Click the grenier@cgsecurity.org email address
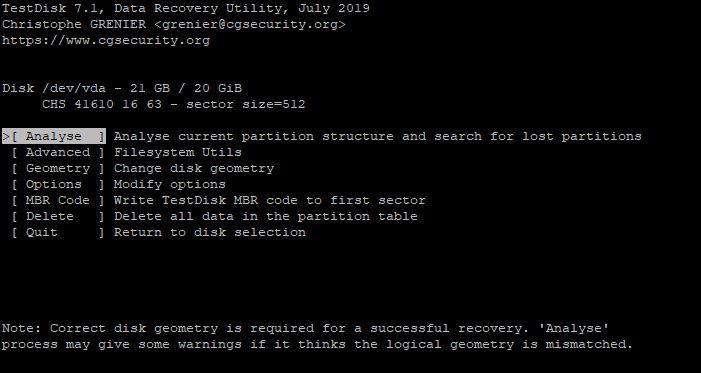701x373 pixels. click(249, 24)
